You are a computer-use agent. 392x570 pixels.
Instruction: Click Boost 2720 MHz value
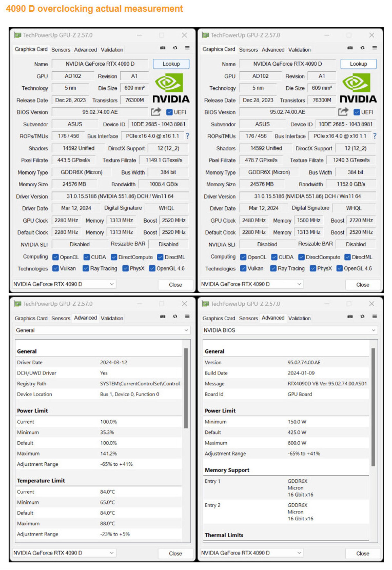(361, 220)
